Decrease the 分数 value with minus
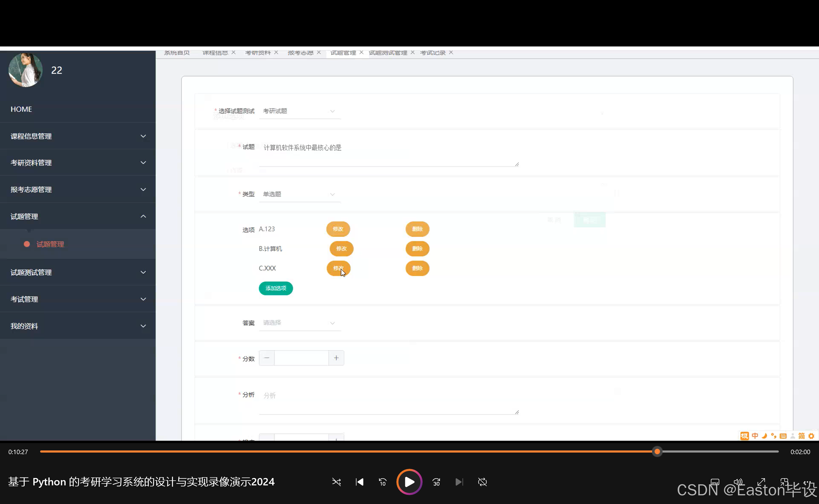This screenshot has width=819, height=504. 267,358
